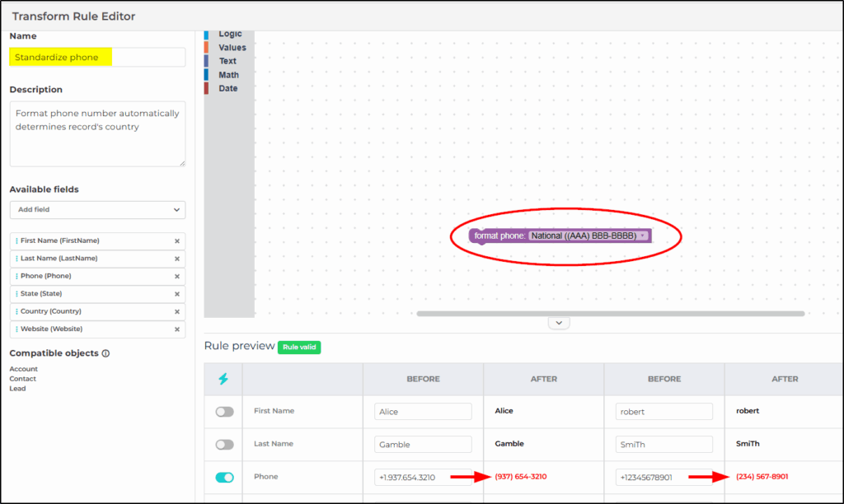Click the Contact compatible object
This screenshot has width=844, height=504.
[22, 379]
